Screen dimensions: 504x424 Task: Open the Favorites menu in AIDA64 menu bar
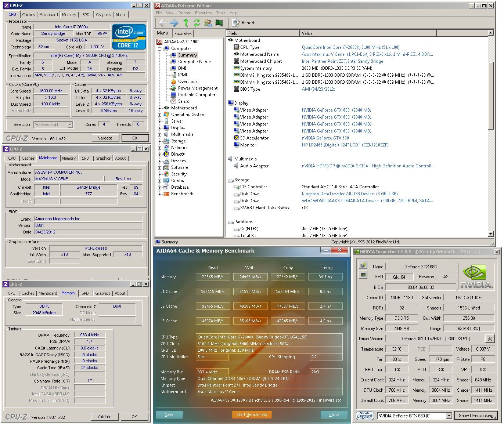pos(203,13)
